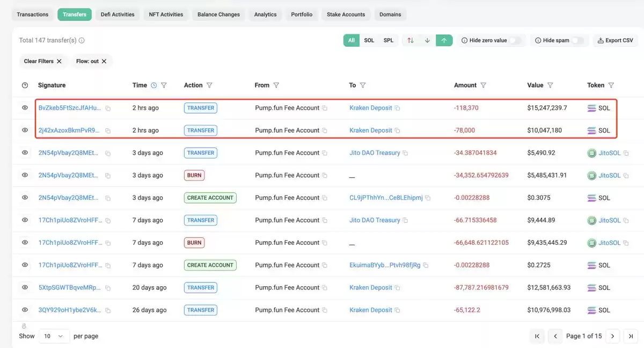Image resolution: width=644 pixels, height=348 pixels.
Task: Select the inflow down-arrow button
Action: pyautogui.click(x=427, y=40)
